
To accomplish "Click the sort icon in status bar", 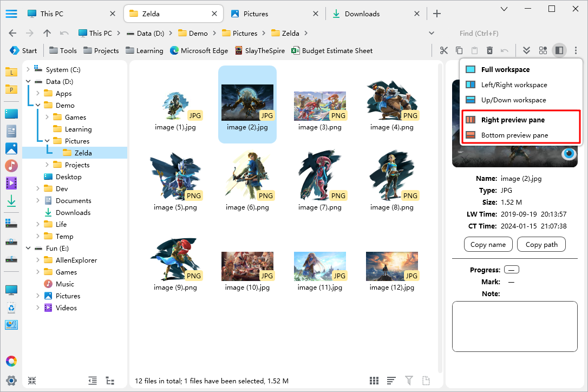I will [391, 381].
